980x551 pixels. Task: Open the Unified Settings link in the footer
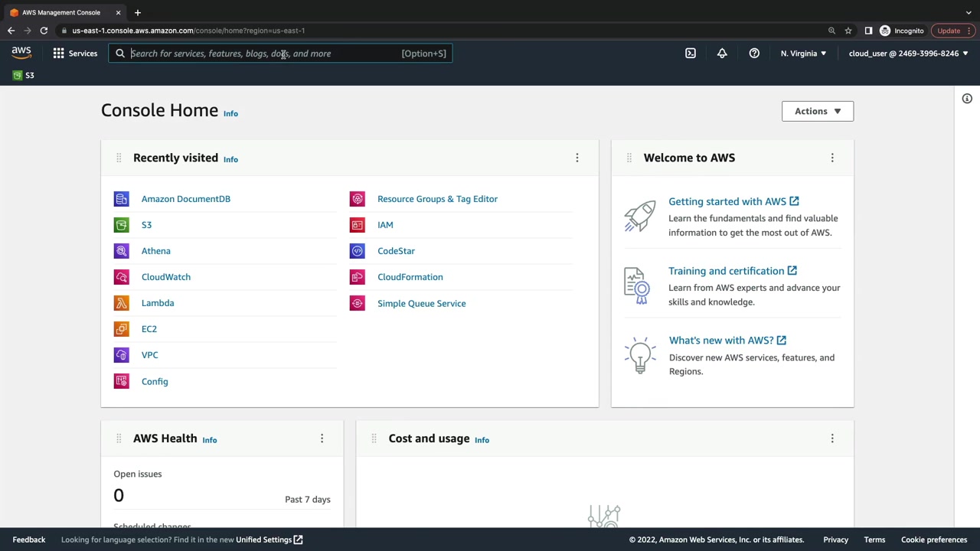(x=269, y=540)
